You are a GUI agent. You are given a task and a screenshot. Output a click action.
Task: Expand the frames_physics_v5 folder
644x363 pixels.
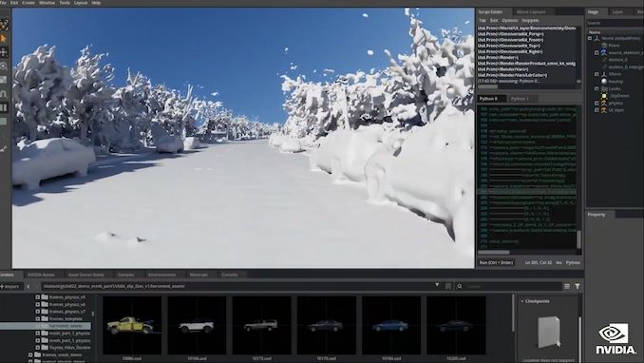37,296
